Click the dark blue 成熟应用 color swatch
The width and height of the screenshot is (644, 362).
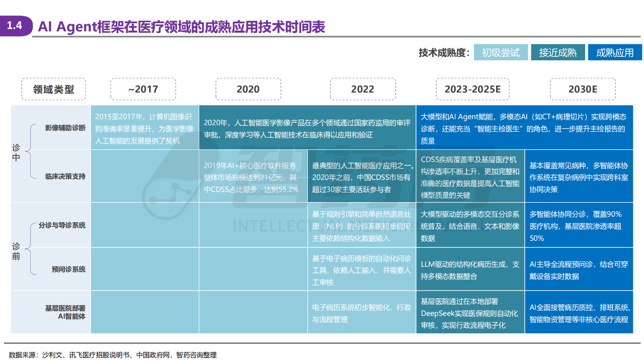(x=615, y=52)
